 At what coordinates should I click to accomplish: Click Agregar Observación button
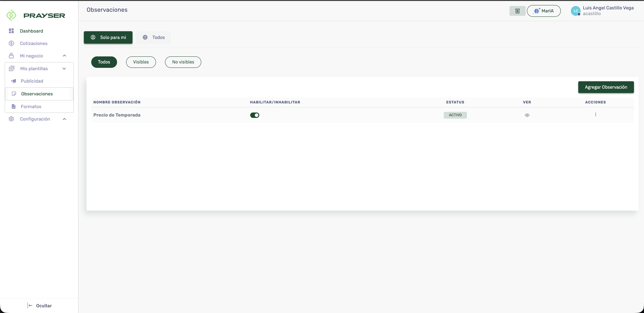[x=606, y=87]
